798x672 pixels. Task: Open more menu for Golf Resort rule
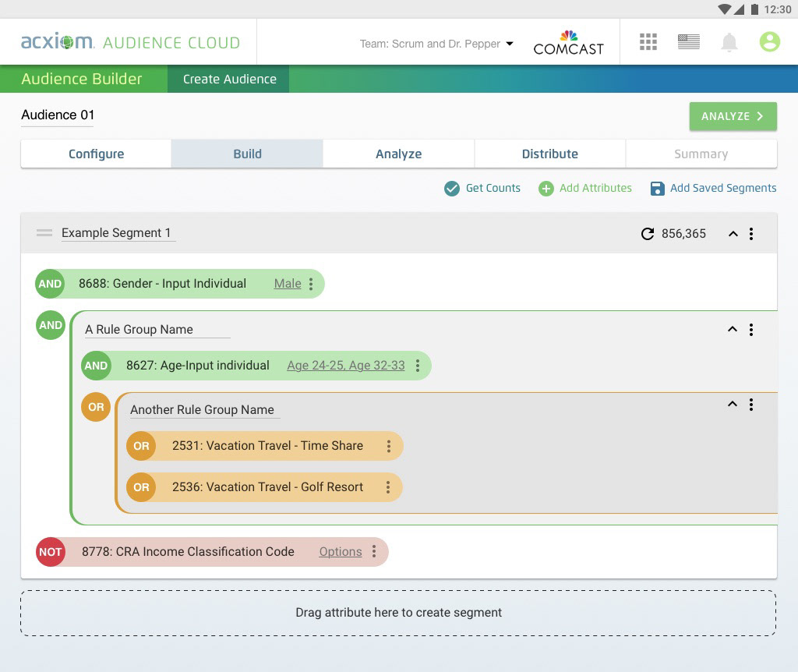coord(387,487)
